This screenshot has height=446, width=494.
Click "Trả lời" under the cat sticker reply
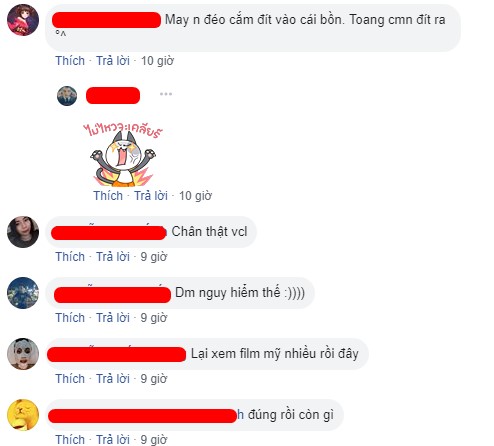pyautogui.click(x=151, y=196)
